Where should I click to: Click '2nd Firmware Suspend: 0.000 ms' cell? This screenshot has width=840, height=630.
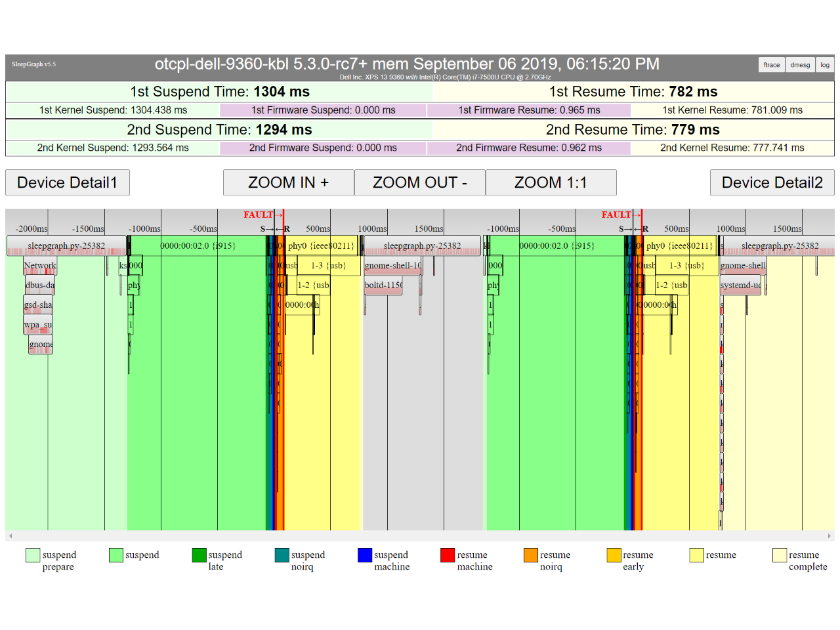(x=324, y=148)
